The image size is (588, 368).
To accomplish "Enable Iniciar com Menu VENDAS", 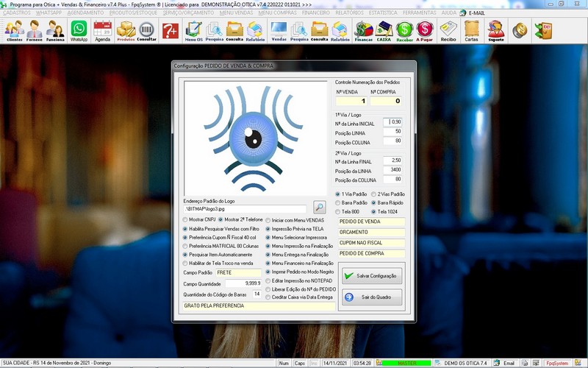I will coord(268,219).
